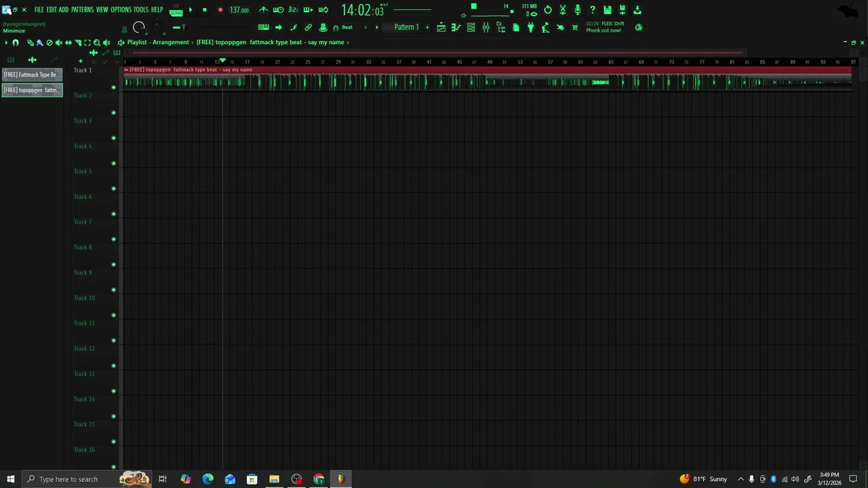This screenshot has width=868, height=488.
Task: Open the globe online news icon
Action: tap(639, 27)
